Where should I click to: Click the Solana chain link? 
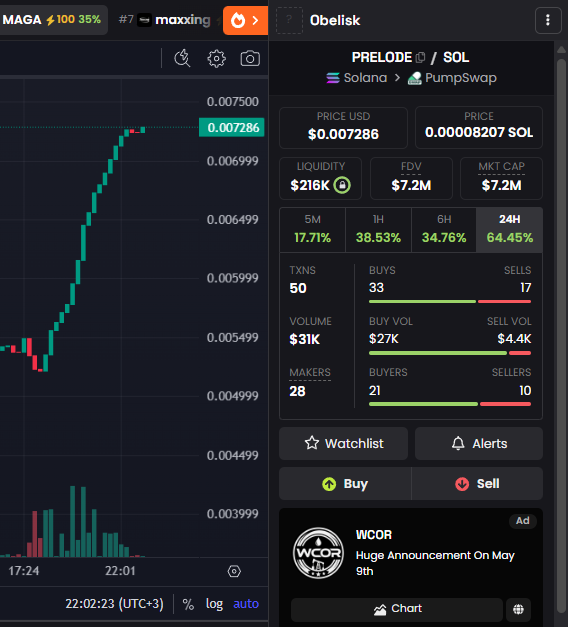point(357,78)
